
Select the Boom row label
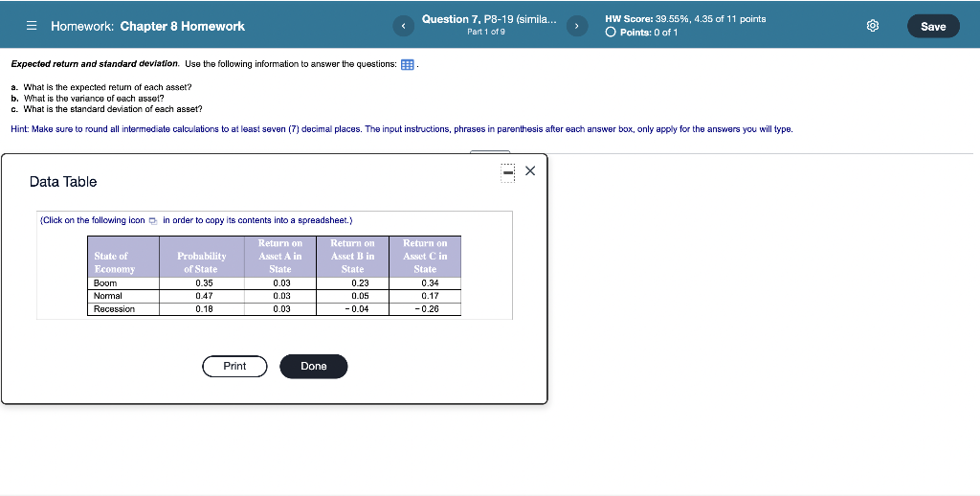105,282
